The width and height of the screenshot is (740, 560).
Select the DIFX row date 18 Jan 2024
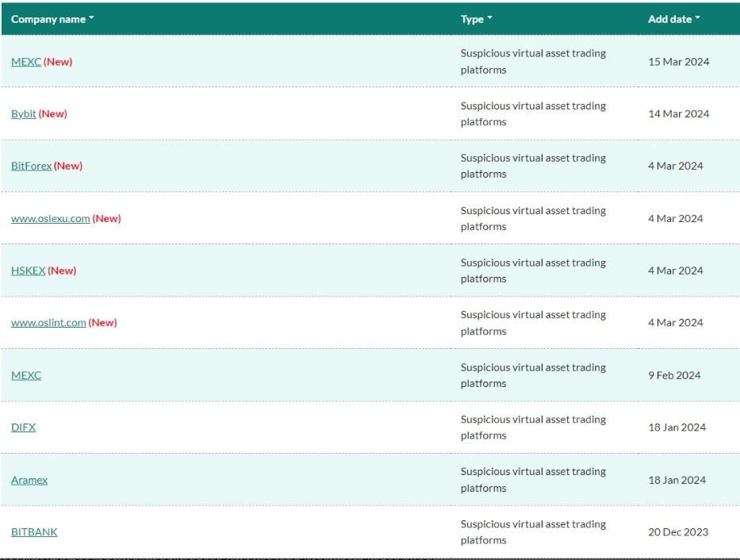point(677,428)
